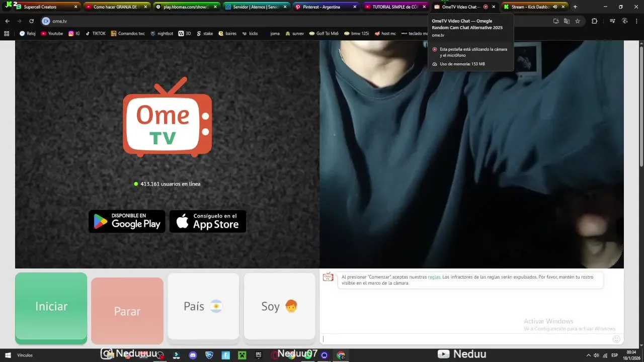
Task: Reload the ome.tv page
Action: [31, 21]
